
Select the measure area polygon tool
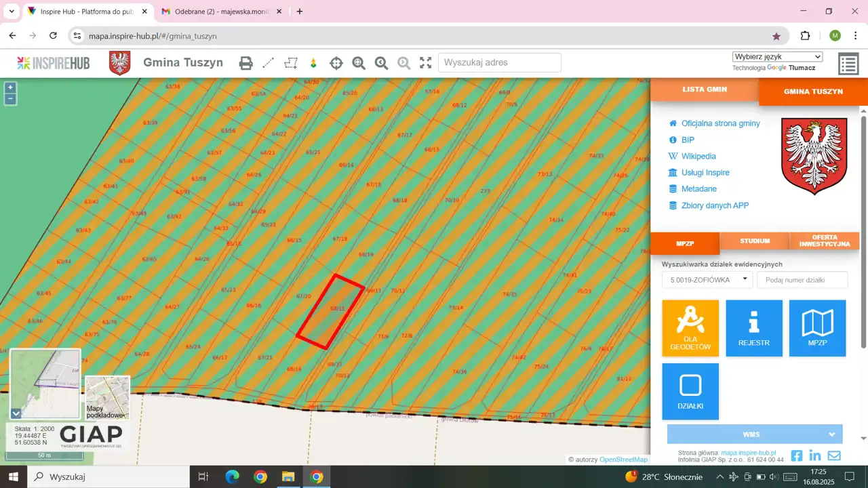pos(291,63)
